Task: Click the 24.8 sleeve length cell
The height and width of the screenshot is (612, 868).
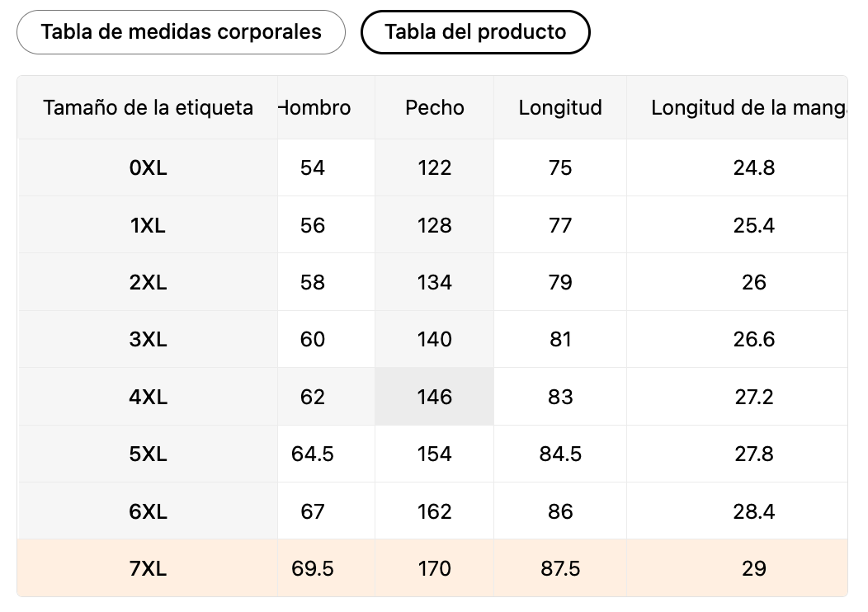Action: coord(753,168)
